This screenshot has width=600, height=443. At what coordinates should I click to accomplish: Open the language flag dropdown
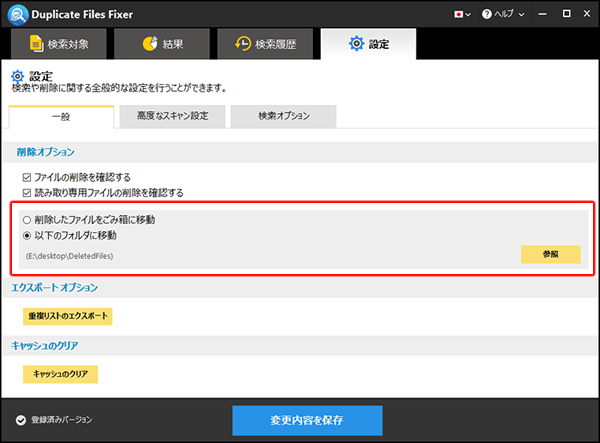pos(462,15)
